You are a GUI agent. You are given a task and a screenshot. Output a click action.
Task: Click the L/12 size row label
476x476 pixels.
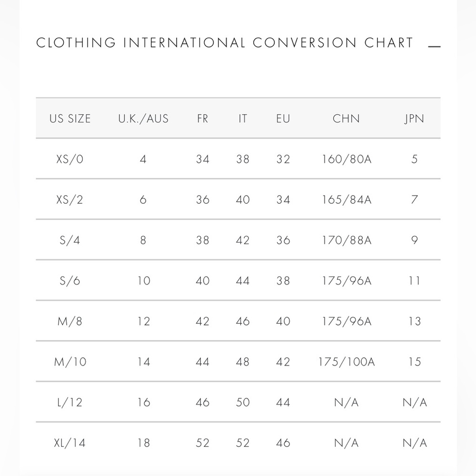tap(70, 402)
